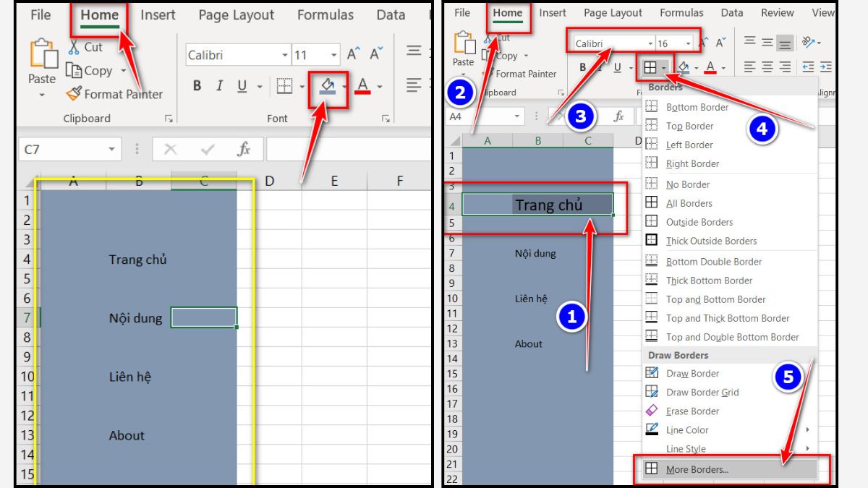Click the red Font Color swatch in left panel
This screenshot has width=868, height=488.
pyautogui.click(x=362, y=86)
